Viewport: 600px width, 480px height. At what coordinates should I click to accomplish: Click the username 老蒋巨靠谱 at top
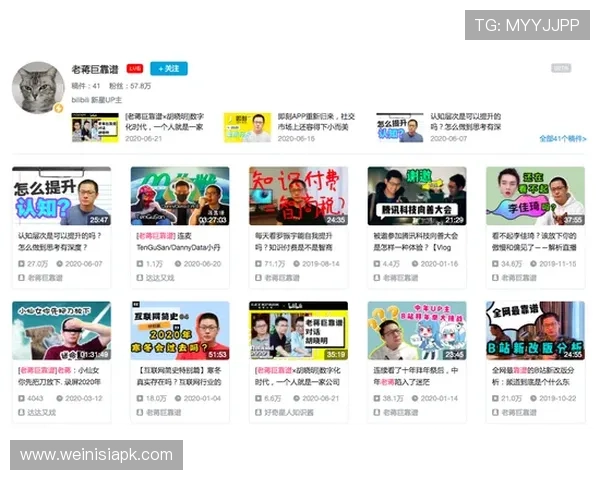coord(95,69)
